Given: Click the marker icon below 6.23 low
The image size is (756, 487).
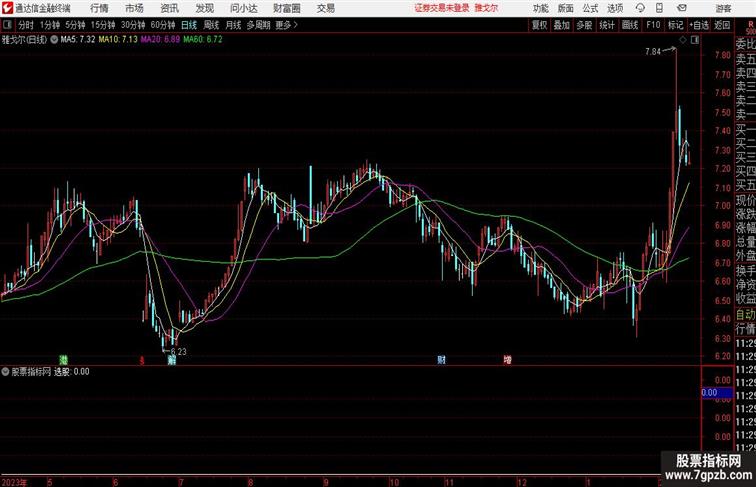Looking at the screenshot, I should 172,360.
